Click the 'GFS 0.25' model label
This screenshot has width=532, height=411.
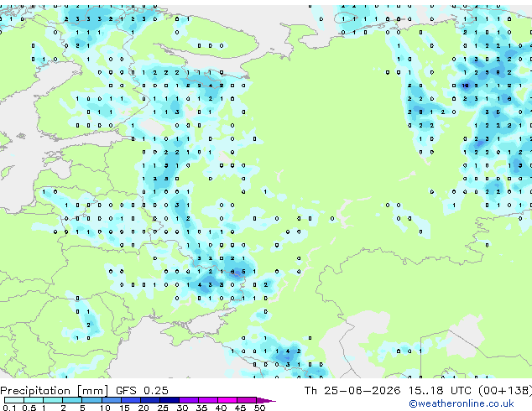tap(142, 391)
